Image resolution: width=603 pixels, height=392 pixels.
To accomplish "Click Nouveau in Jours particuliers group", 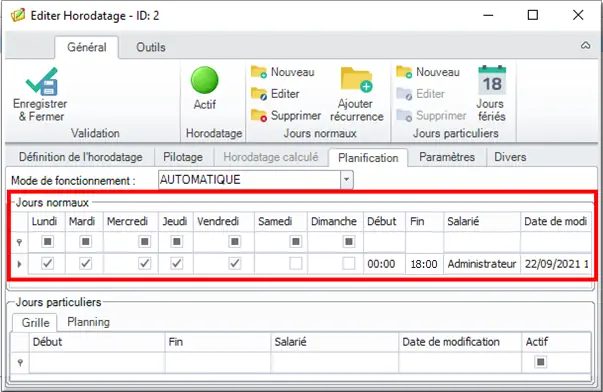I will 428,72.
